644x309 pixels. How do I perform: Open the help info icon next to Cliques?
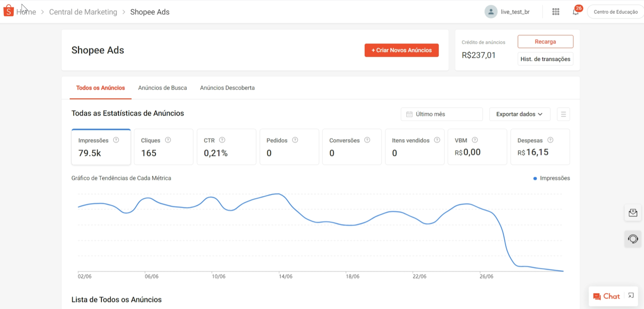[168, 140]
